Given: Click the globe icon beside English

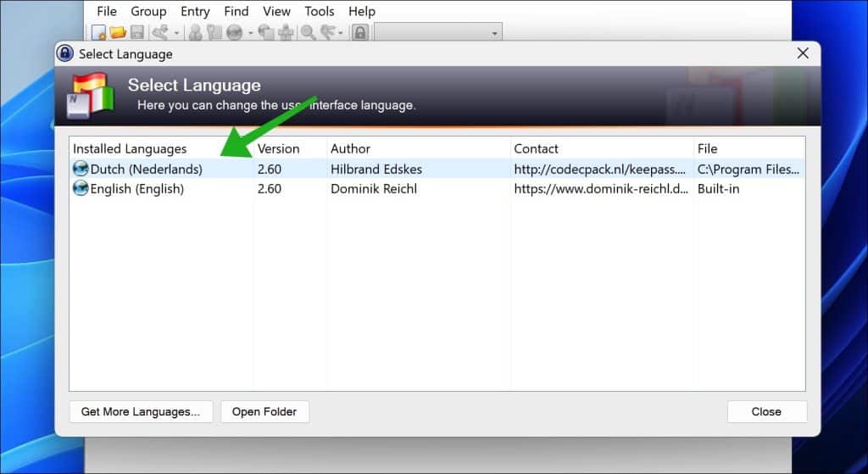Looking at the screenshot, I should coord(81,189).
